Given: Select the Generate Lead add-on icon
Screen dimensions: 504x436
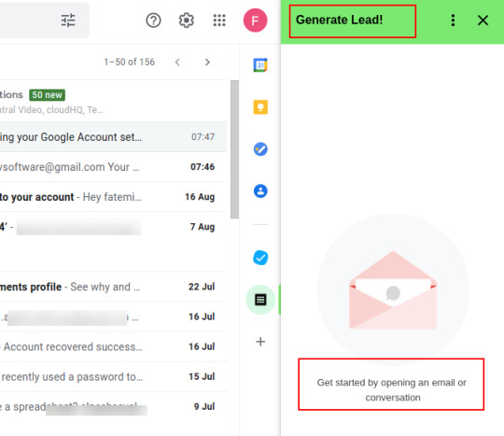Looking at the screenshot, I should [x=260, y=300].
